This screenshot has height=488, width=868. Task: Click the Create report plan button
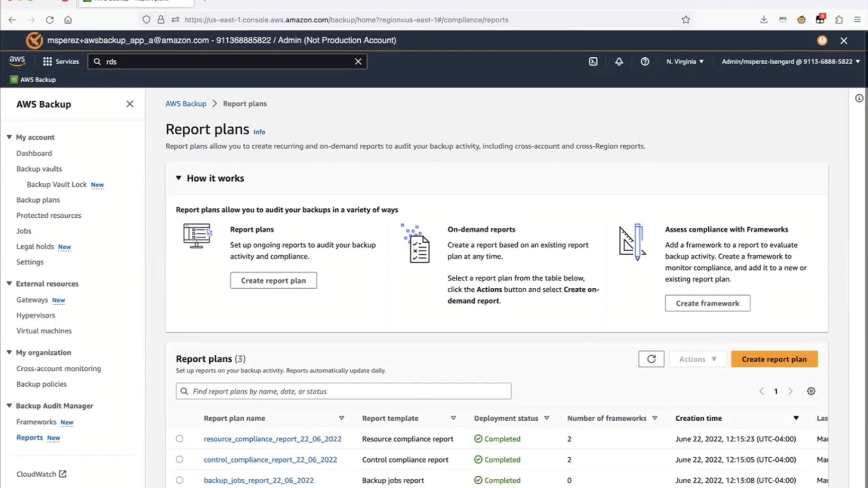[x=774, y=359]
